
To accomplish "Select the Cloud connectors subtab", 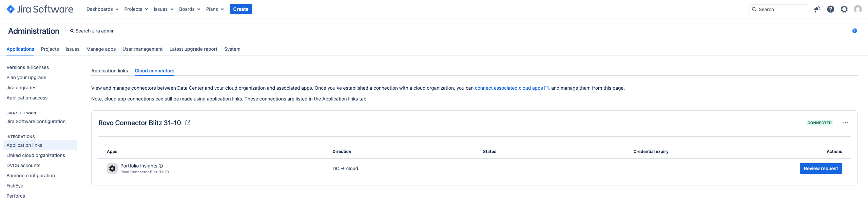I will coord(155,71).
